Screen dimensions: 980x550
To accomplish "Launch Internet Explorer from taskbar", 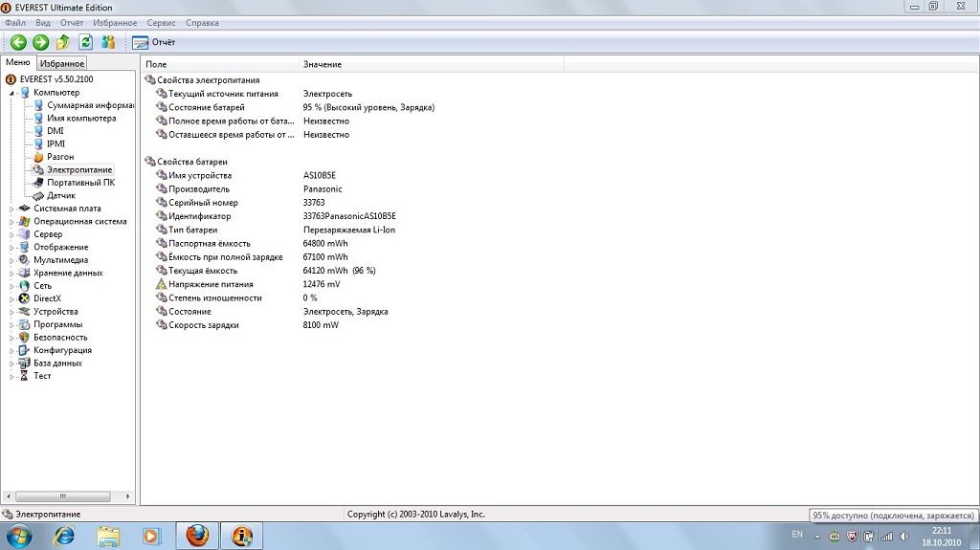I will pos(64,537).
